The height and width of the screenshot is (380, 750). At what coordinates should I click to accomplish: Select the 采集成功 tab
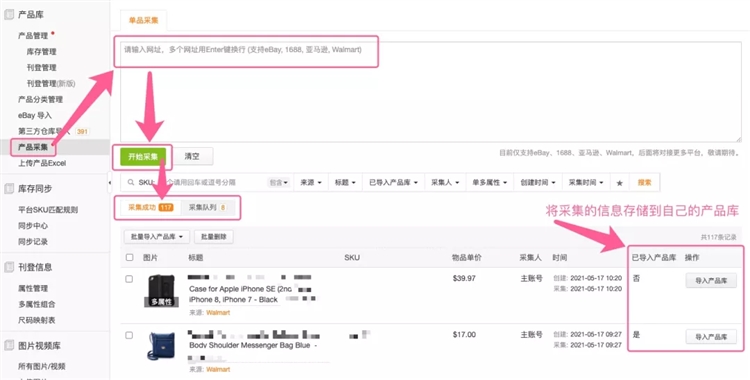150,208
